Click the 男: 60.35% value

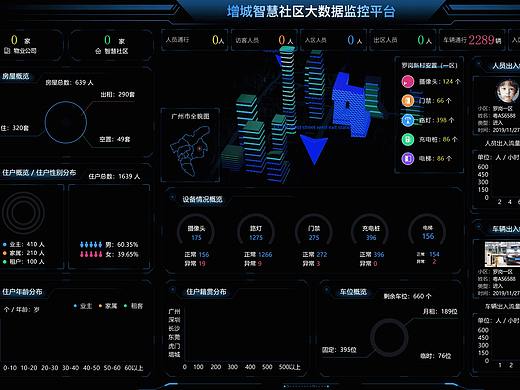pyautogui.click(x=122, y=245)
